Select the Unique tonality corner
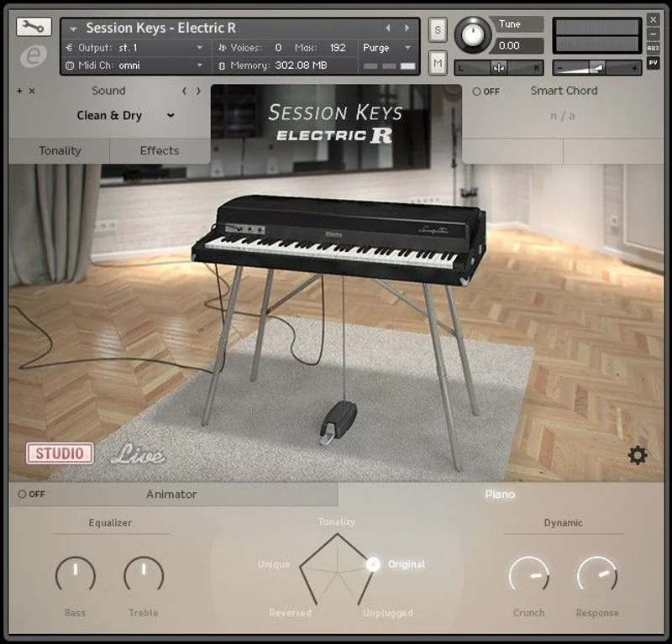The image size is (672, 644). [274, 564]
